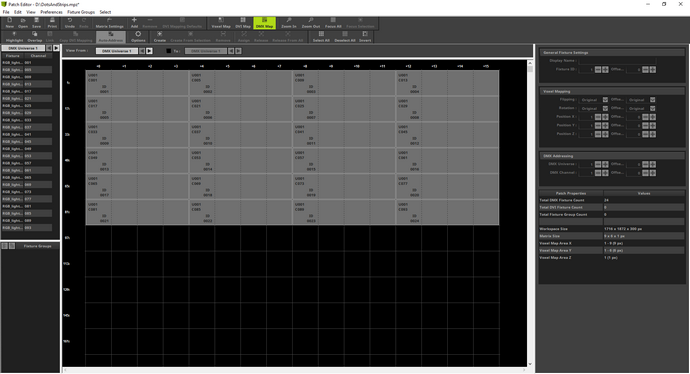Open the Options tool
Screen dimensions: 690x374
[138, 37]
